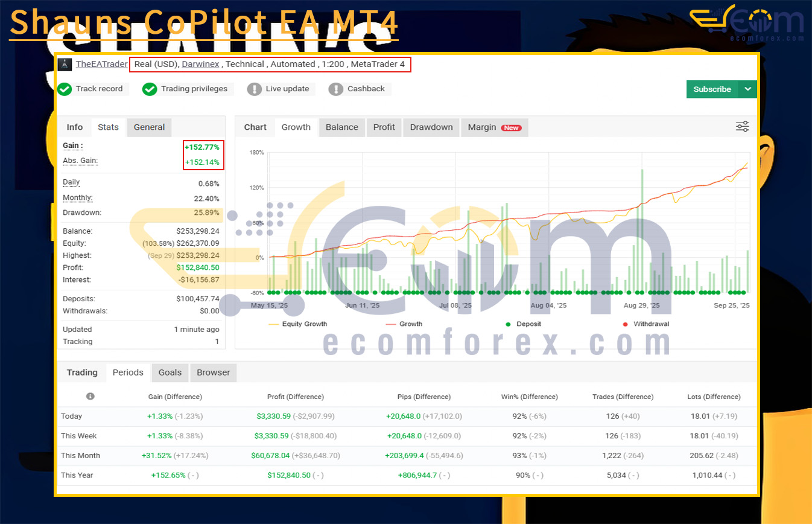812x524 pixels.
Task: Click the Equity value $262,370.09
Action: pos(198,243)
